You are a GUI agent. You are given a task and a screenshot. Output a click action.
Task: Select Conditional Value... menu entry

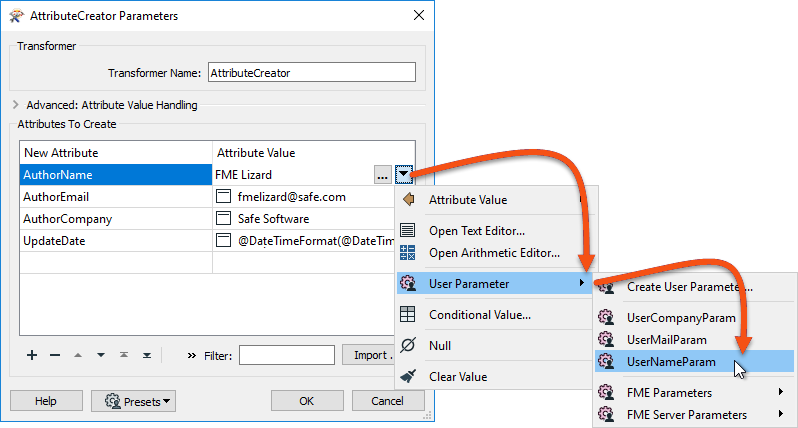click(480, 315)
